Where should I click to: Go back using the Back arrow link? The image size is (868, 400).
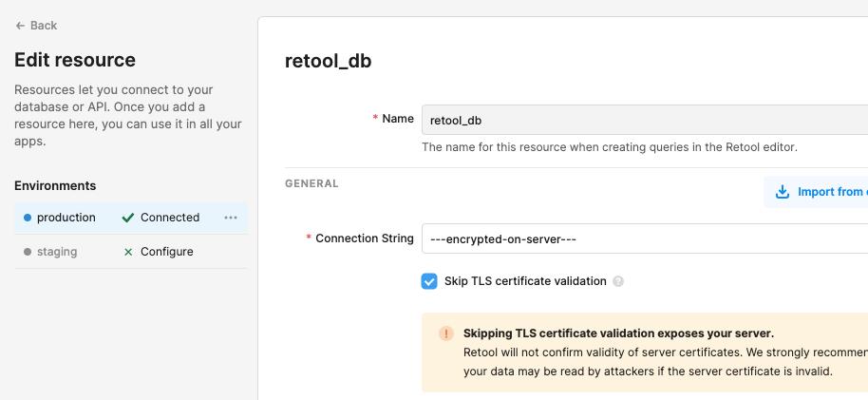36,26
